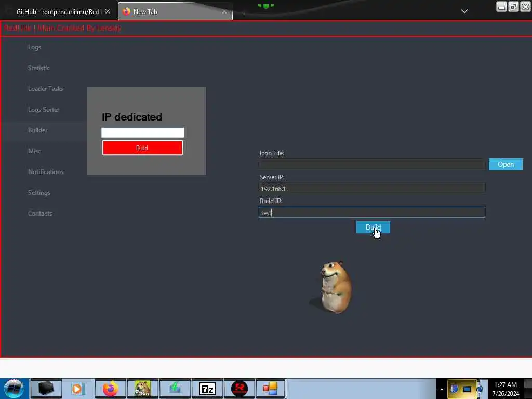This screenshot has width=532, height=399.
Task: Show hidden system tray icons arrow
Action: point(442,389)
